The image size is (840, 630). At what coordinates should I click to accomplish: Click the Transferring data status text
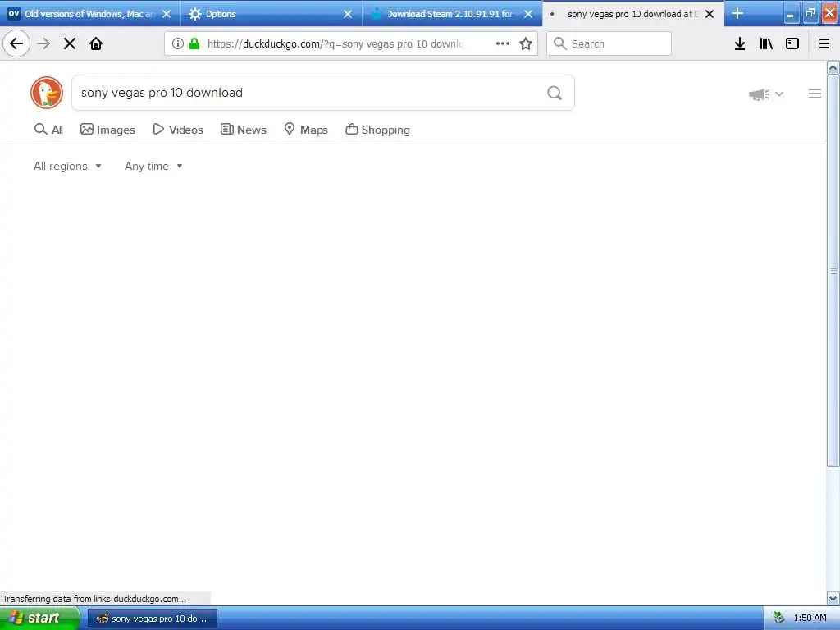[94, 598]
